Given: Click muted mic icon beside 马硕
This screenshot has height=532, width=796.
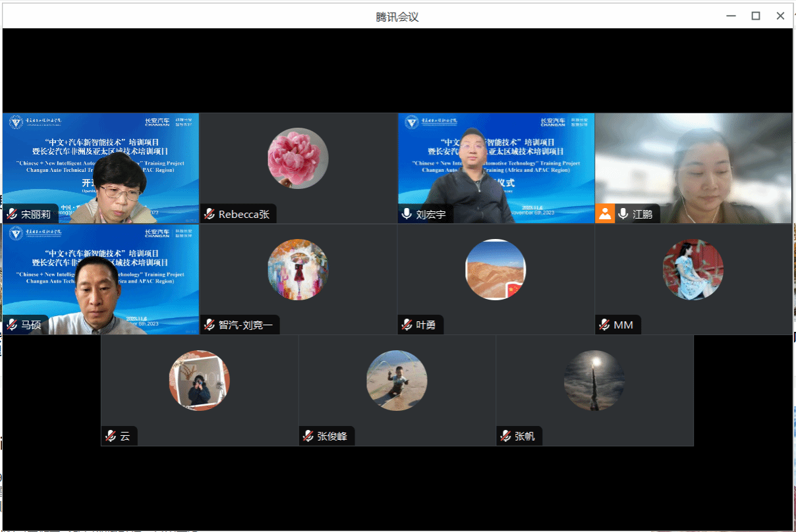Looking at the screenshot, I should (x=12, y=325).
